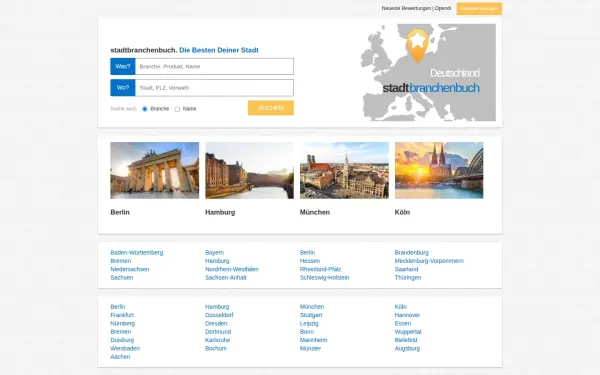
Task: Click the star map pin icon
Action: tap(417, 45)
